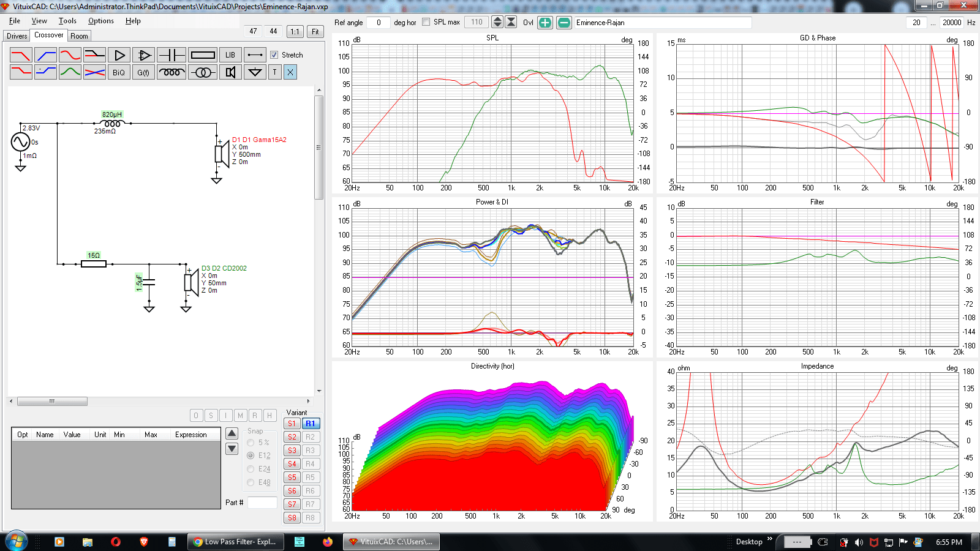The width and height of the screenshot is (980, 551).
Task: Open the Help menu
Action: point(133,21)
